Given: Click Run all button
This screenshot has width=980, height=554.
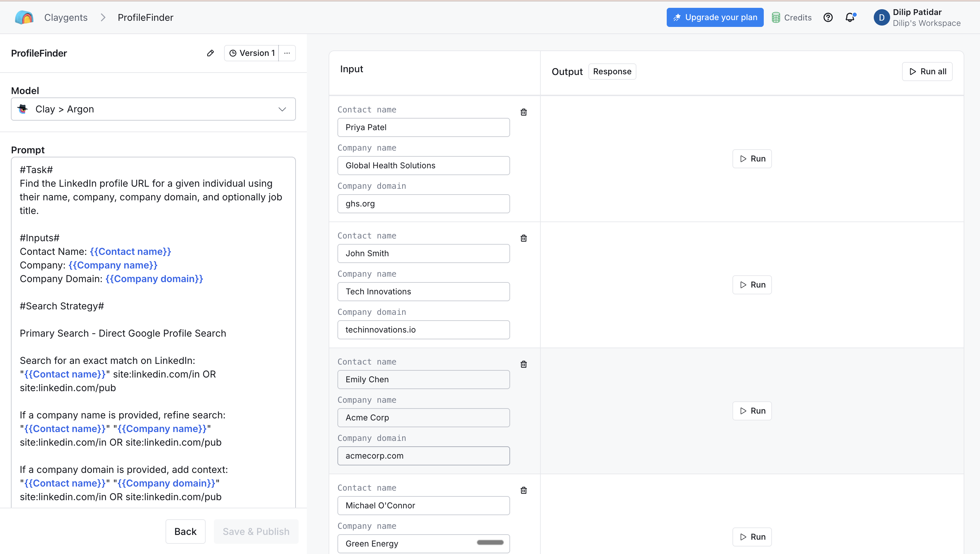Looking at the screenshot, I should tap(927, 72).
